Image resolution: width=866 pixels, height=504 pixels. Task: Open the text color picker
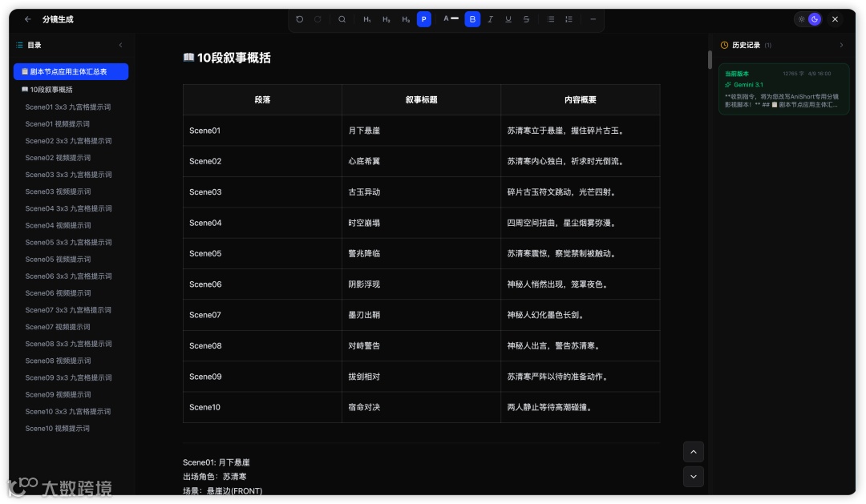(451, 18)
